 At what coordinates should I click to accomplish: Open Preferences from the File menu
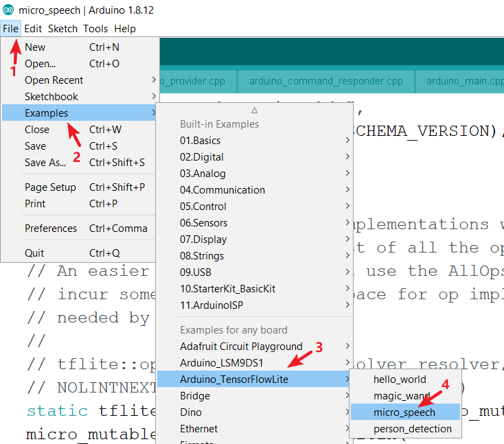(x=79, y=228)
